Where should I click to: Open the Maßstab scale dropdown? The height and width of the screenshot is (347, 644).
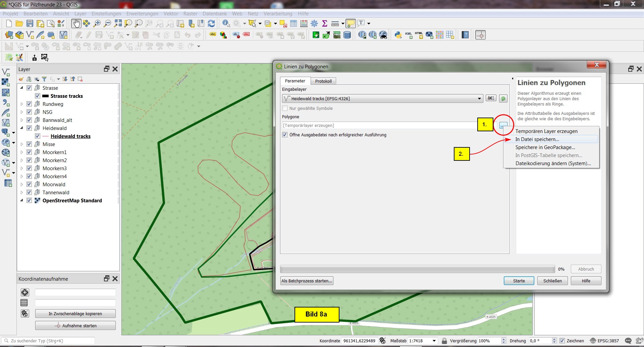(434, 341)
